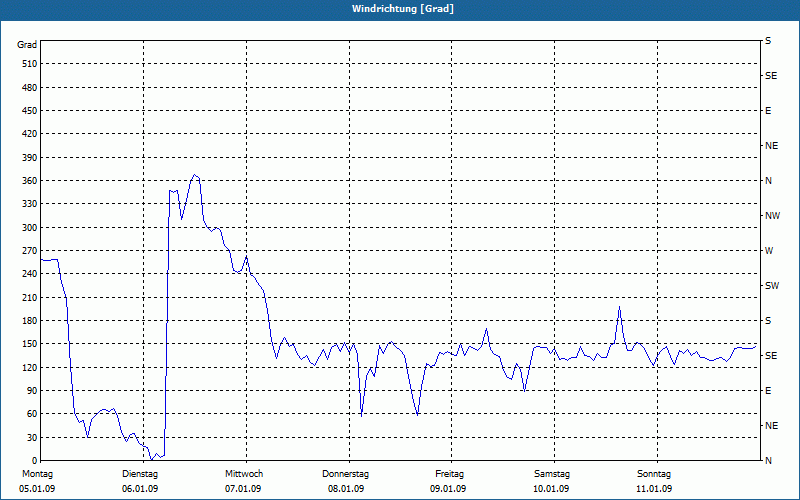Click the "Mittwoch" day label
The width and height of the screenshot is (800, 500).
coord(244,474)
